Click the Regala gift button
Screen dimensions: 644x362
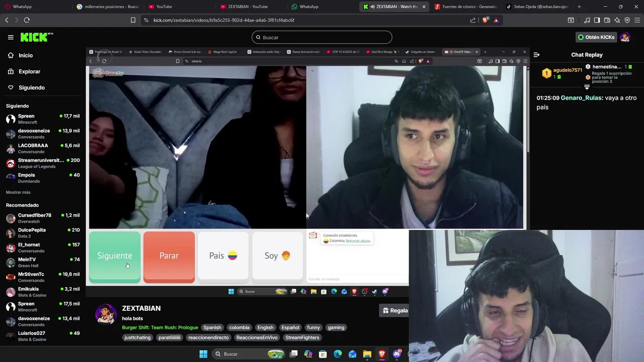click(395, 310)
